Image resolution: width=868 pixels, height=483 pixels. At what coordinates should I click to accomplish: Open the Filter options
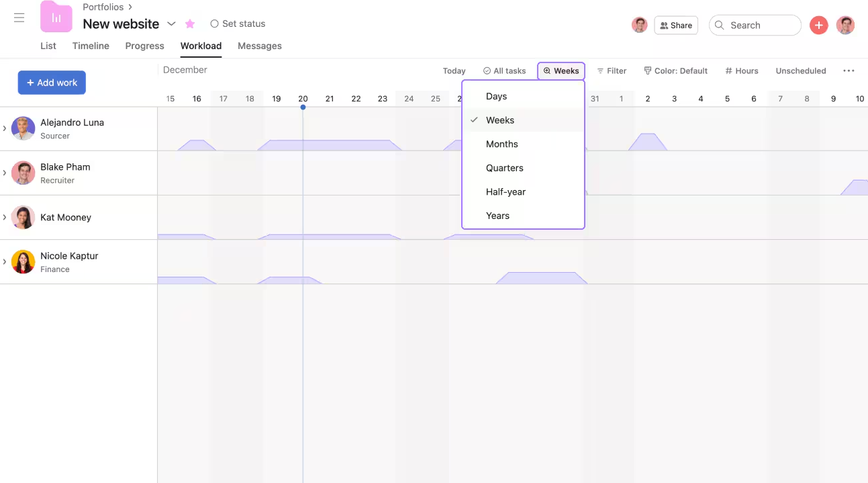tap(612, 71)
